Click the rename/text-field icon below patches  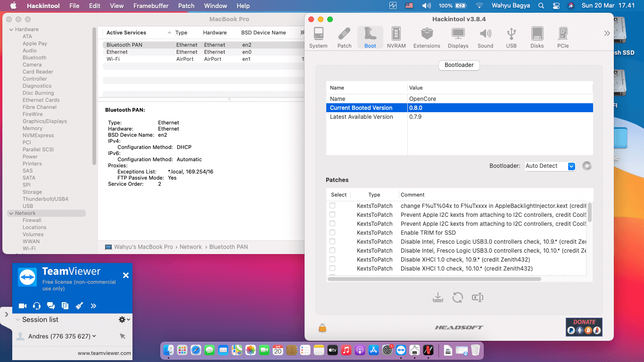click(x=478, y=297)
